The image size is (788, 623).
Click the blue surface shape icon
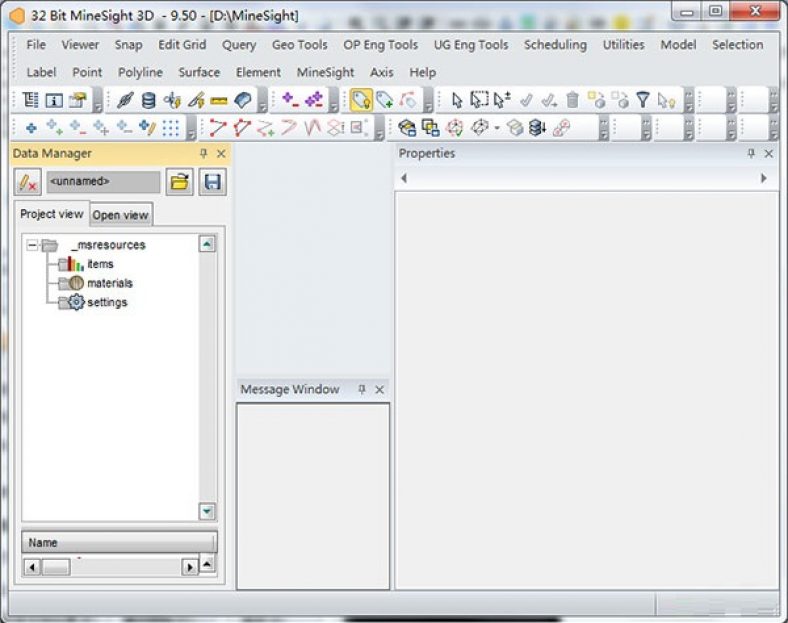[x=243, y=100]
